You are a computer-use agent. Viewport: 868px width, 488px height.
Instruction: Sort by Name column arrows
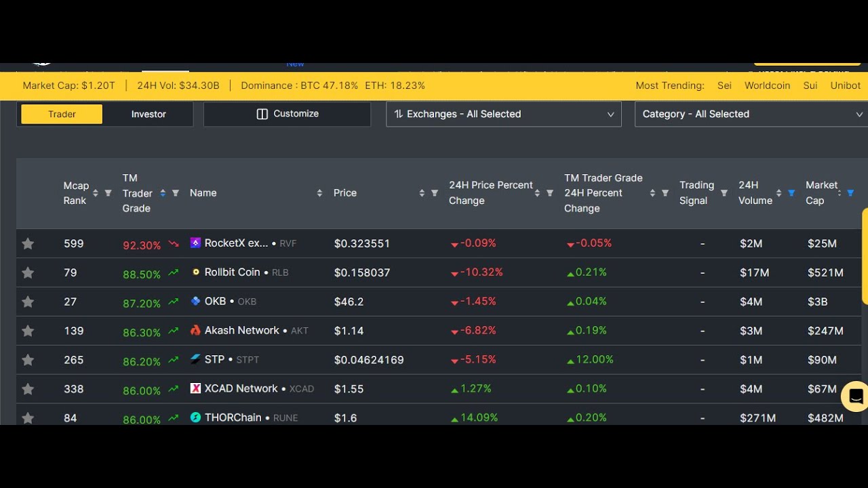(x=319, y=193)
